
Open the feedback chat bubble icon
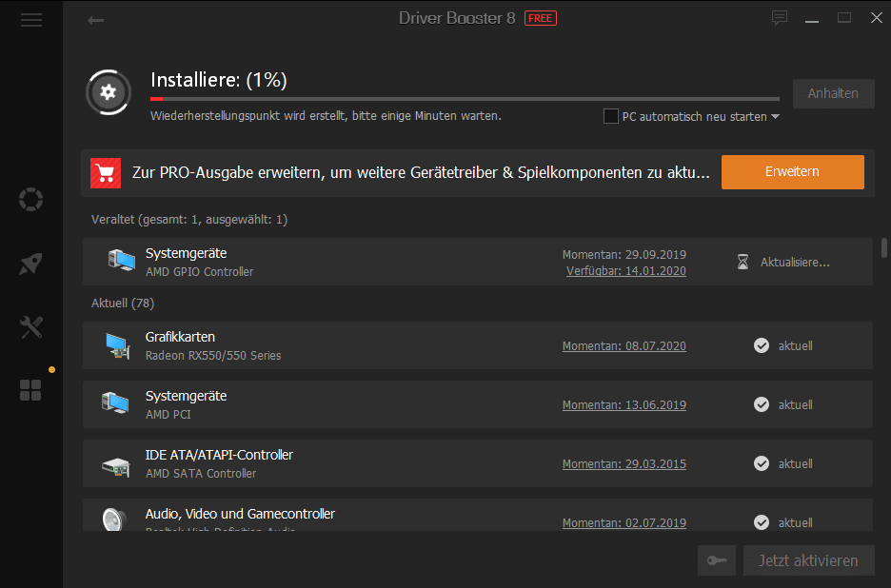pos(780,18)
